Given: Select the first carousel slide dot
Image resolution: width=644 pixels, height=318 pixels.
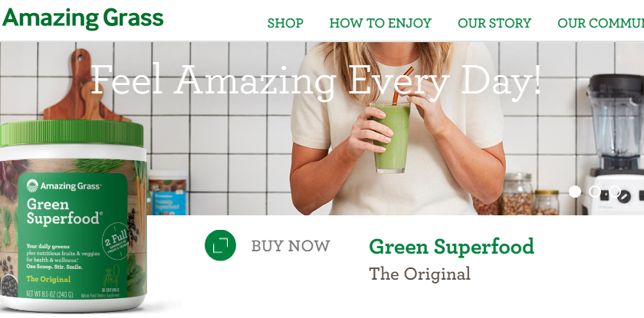Looking at the screenshot, I should coord(575,192).
